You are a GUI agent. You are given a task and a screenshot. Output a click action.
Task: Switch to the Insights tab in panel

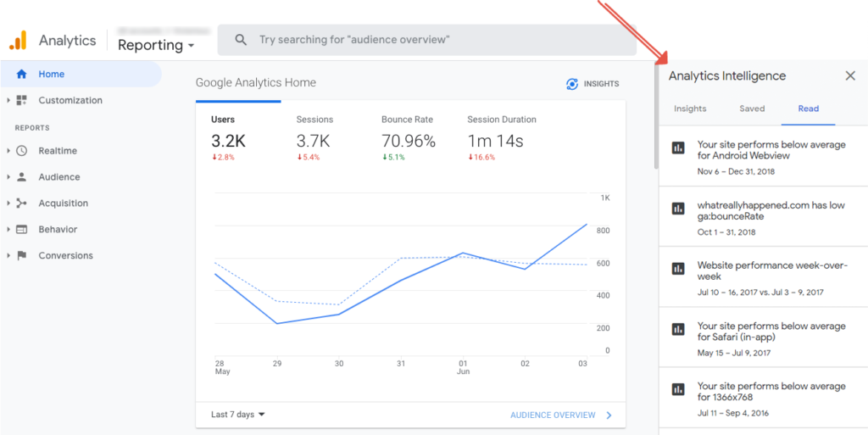(690, 109)
